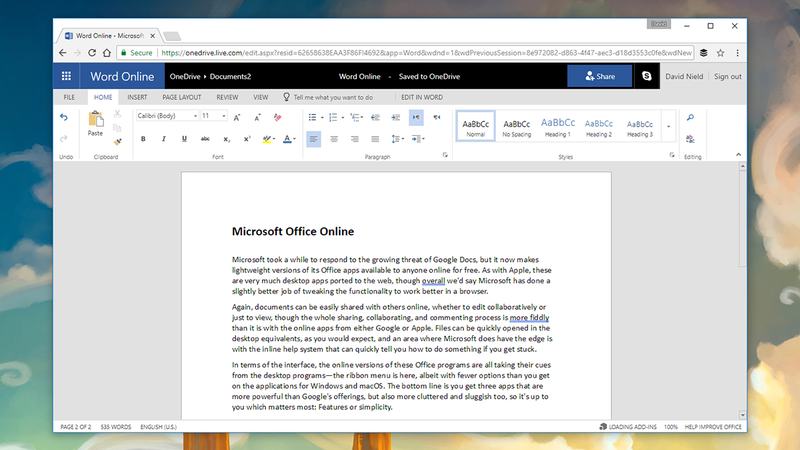Switch to the PAGE LAYOUT tab

point(182,97)
